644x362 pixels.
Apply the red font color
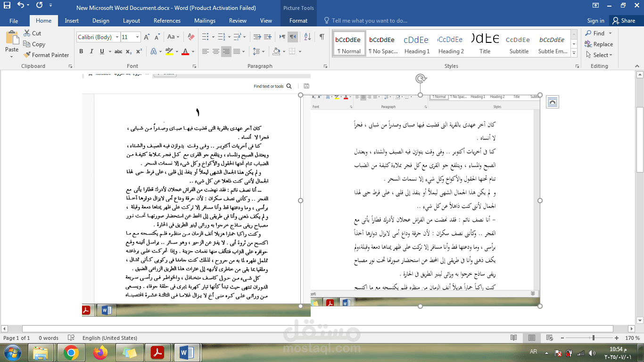[185, 51]
